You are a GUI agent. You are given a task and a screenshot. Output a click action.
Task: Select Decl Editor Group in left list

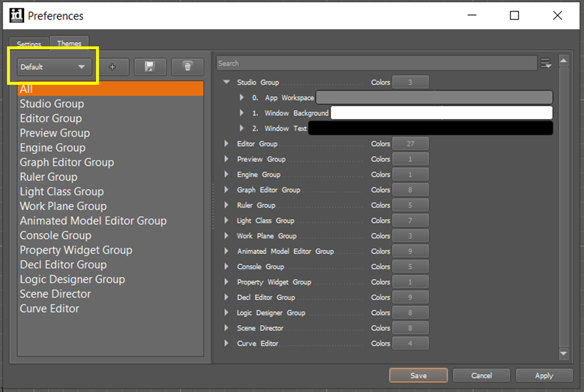[111, 265]
